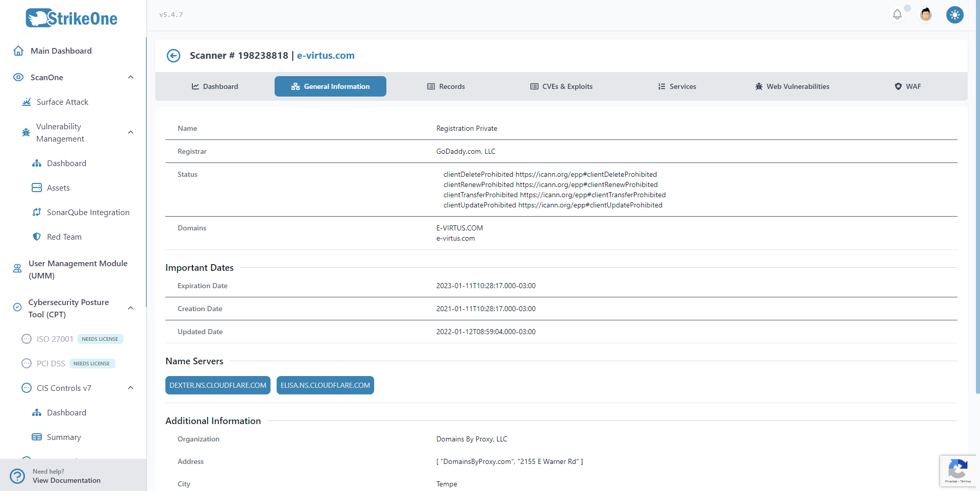Open the Assets icon in the sidebar
This screenshot has width=980, height=491.
(36, 188)
